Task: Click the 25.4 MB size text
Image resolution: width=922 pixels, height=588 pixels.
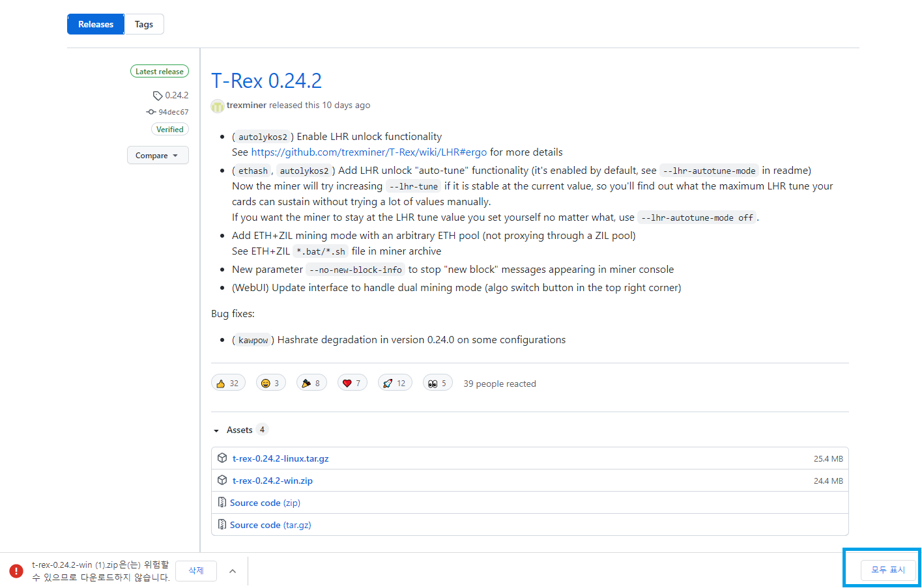Action: tap(828, 459)
